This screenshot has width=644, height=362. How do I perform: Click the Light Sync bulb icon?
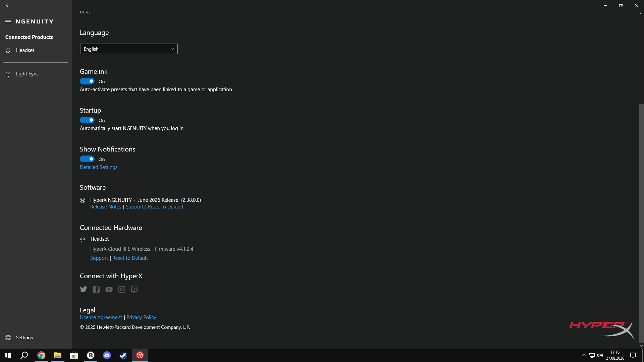click(8, 74)
